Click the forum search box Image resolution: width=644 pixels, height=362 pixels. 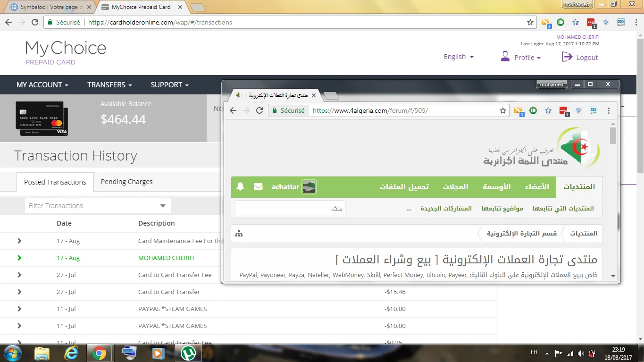290,208
